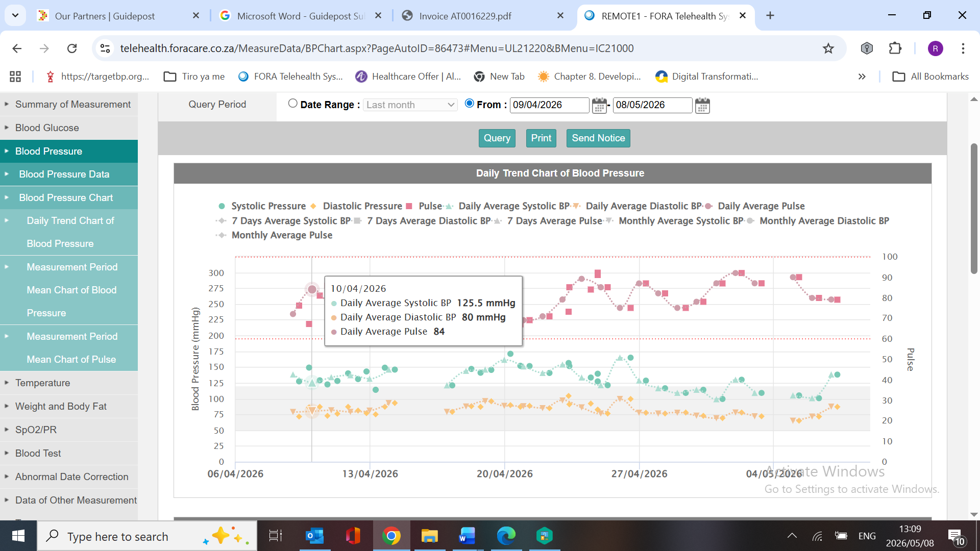This screenshot has height=551, width=980.
Task: Click the site information icon in address bar
Action: 105,48
